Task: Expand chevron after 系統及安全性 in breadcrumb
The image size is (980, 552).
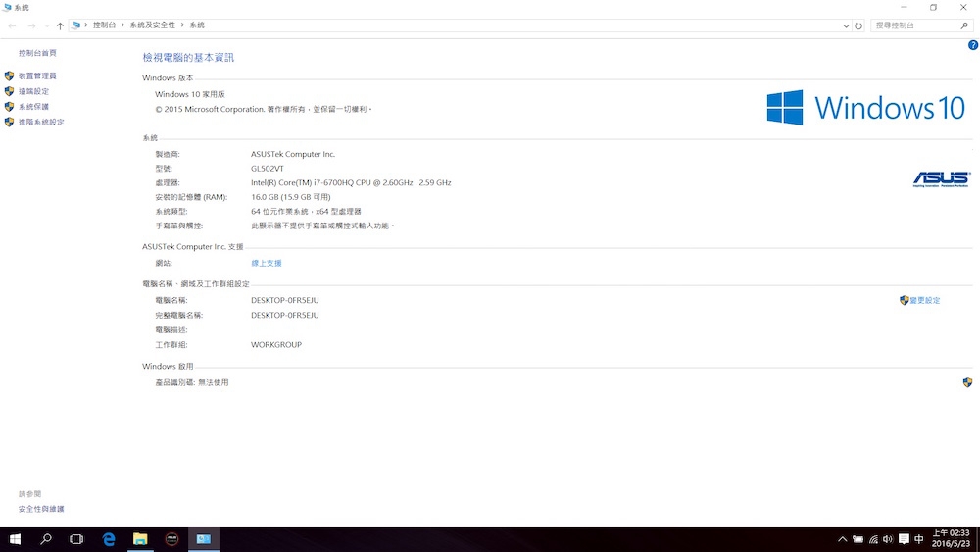Action: [182, 25]
